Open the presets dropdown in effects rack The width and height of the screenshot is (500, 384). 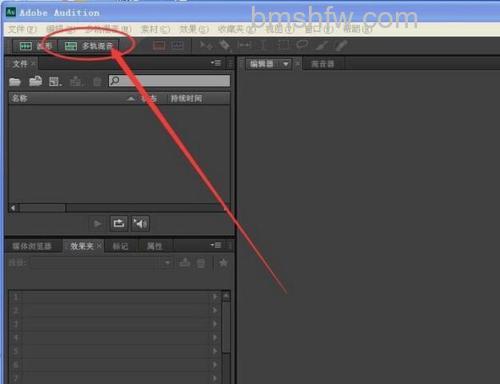pos(168,263)
